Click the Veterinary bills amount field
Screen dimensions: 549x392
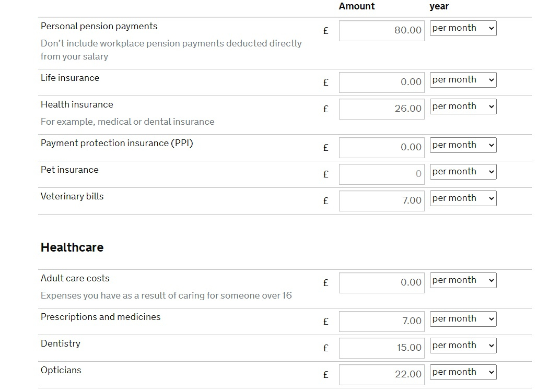click(x=381, y=200)
